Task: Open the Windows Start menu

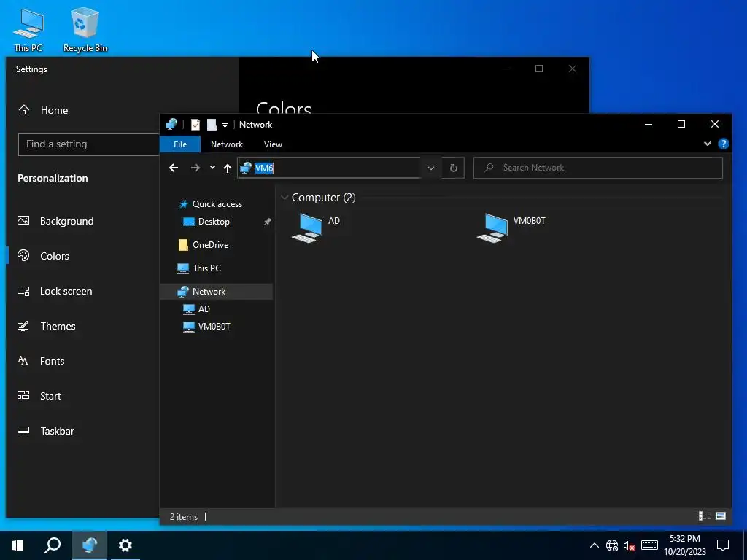Action: pos(18,545)
